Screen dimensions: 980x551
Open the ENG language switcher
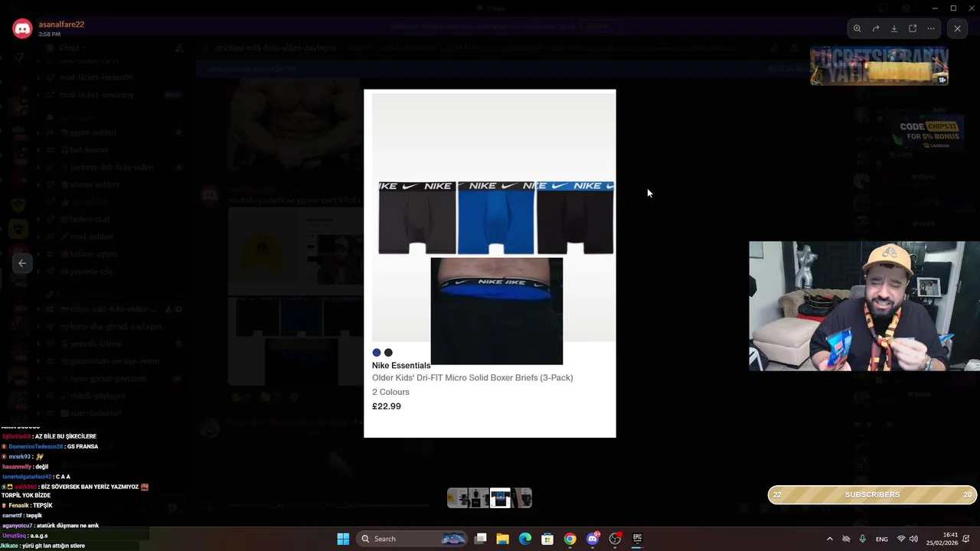pyautogui.click(x=882, y=539)
